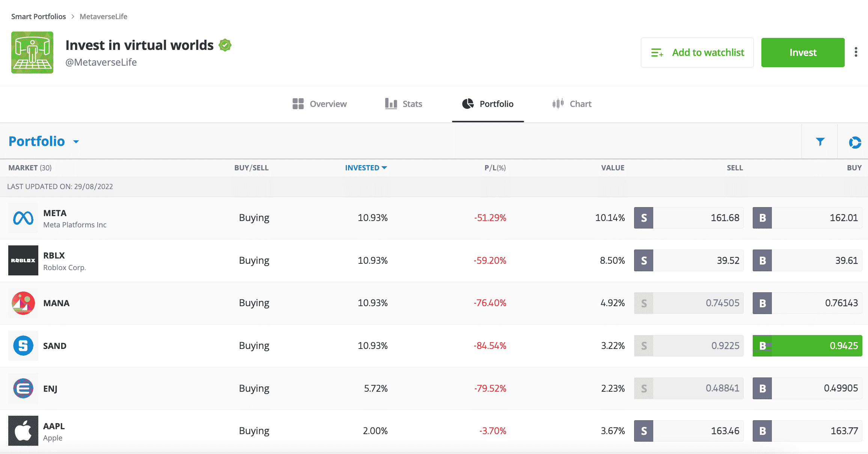Viewport: 868px width, 454px height.
Task: Click the SAND coin logo icon
Action: [23, 346]
